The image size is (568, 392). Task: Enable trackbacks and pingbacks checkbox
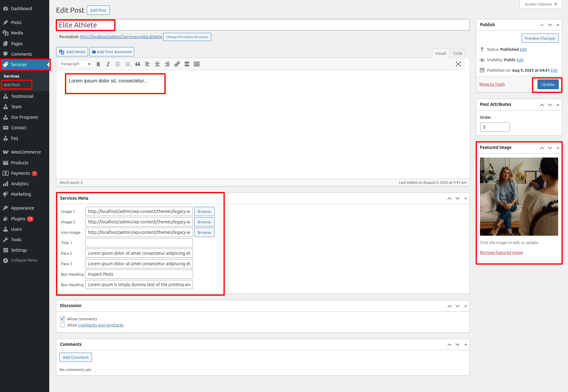tap(62, 325)
